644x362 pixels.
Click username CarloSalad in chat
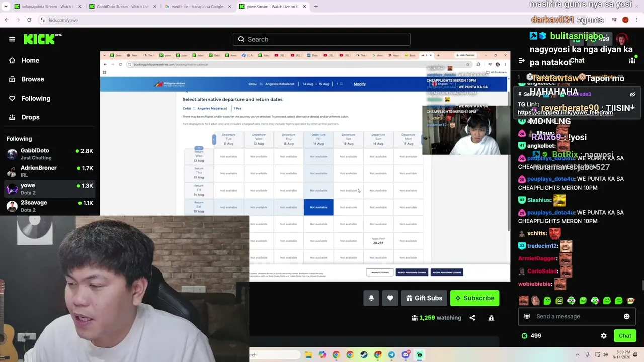pos(542,271)
